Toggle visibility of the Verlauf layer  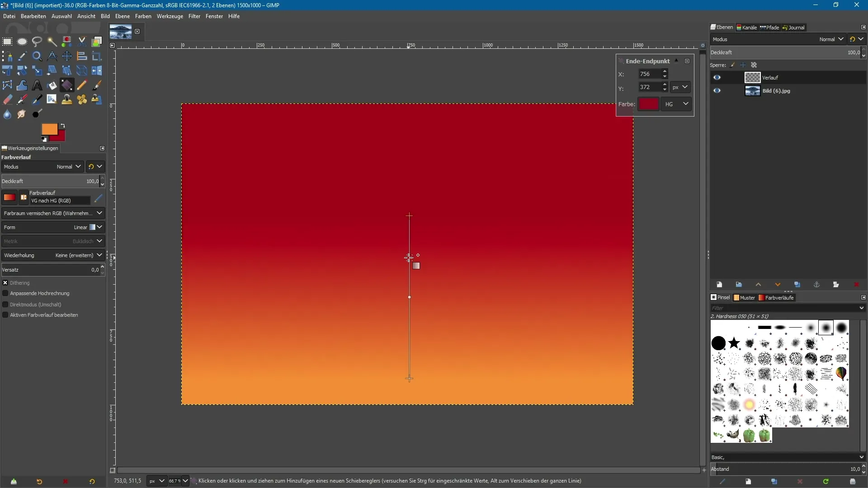point(717,78)
